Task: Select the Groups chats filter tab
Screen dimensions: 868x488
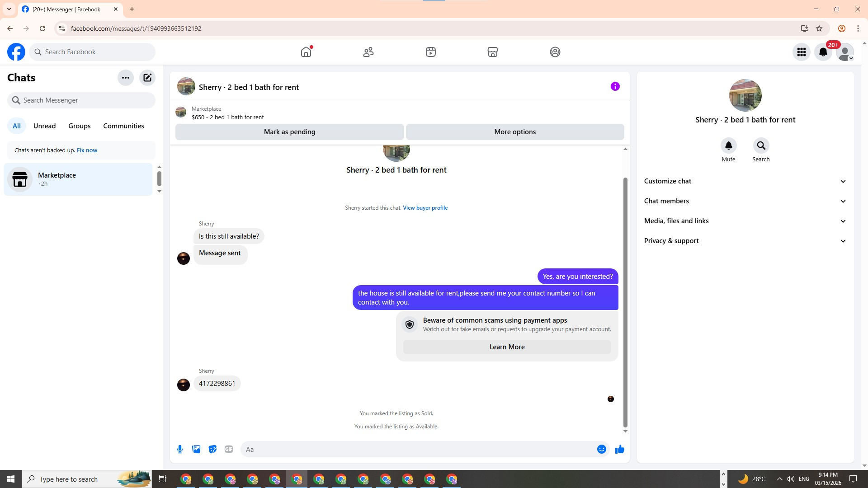Action: tap(80, 126)
